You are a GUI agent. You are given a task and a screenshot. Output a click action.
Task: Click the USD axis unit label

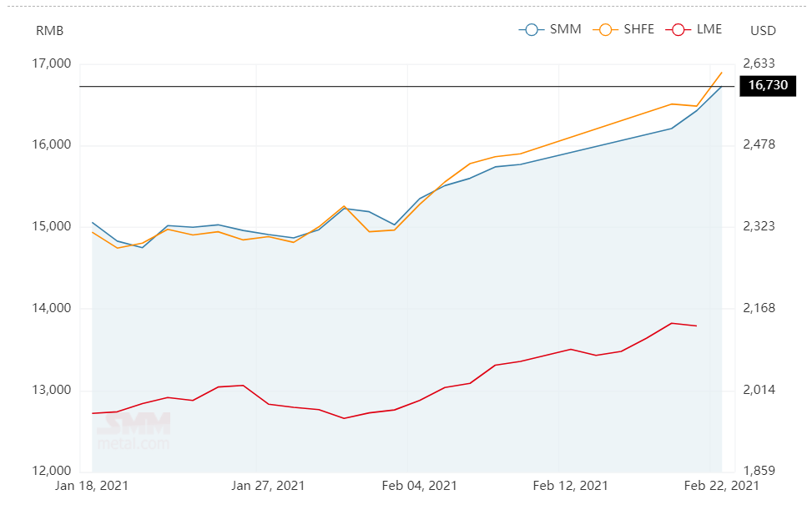(x=763, y=31)
